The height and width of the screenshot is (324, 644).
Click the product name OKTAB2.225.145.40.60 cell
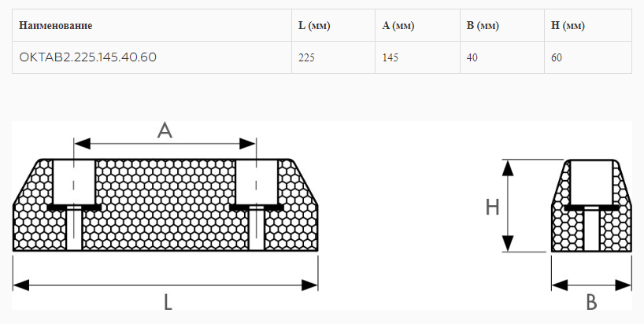pyautogui.click(x=152, y=57)
